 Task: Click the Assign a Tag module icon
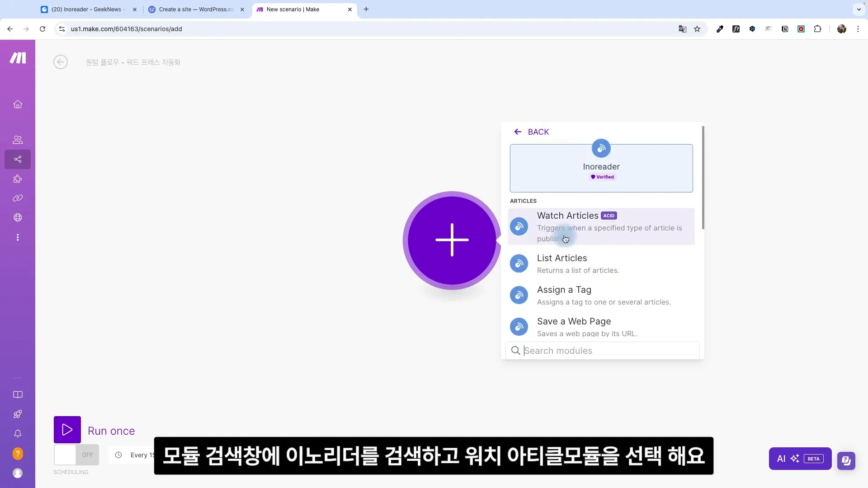[x=519, y=295]
